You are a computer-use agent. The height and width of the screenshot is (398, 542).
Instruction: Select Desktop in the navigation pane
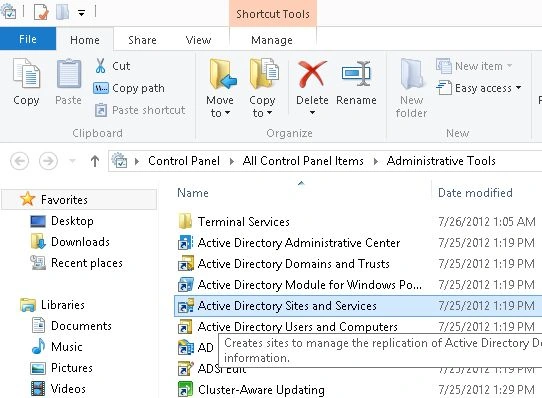click(x=72, y=221)
